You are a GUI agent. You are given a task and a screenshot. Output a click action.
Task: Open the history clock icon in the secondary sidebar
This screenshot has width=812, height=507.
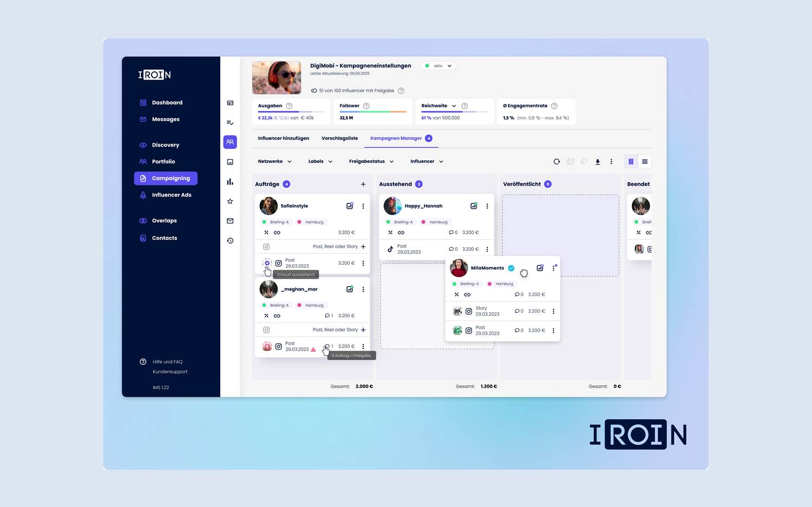(230, 241)
